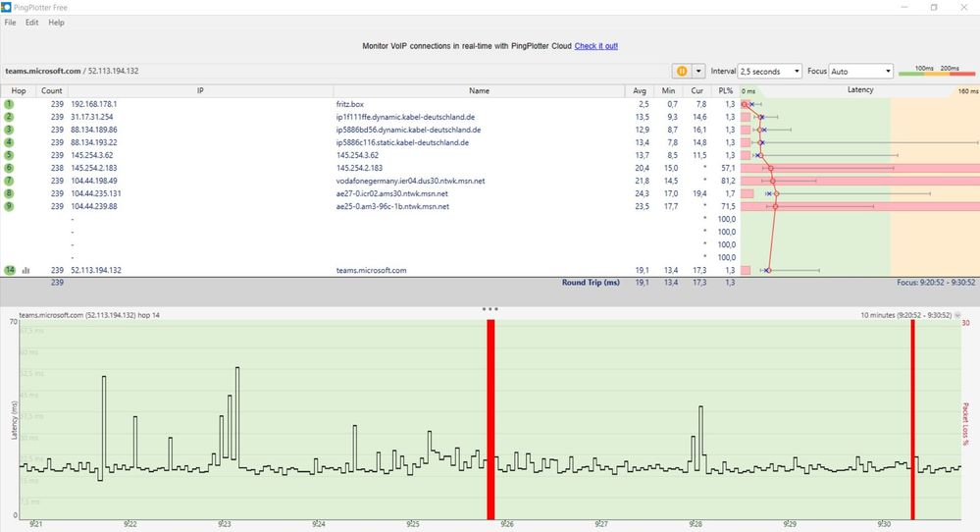The height and width of the screenshot is (532, 980).
Task: Click the Avg column header
Action: point(640,90)
